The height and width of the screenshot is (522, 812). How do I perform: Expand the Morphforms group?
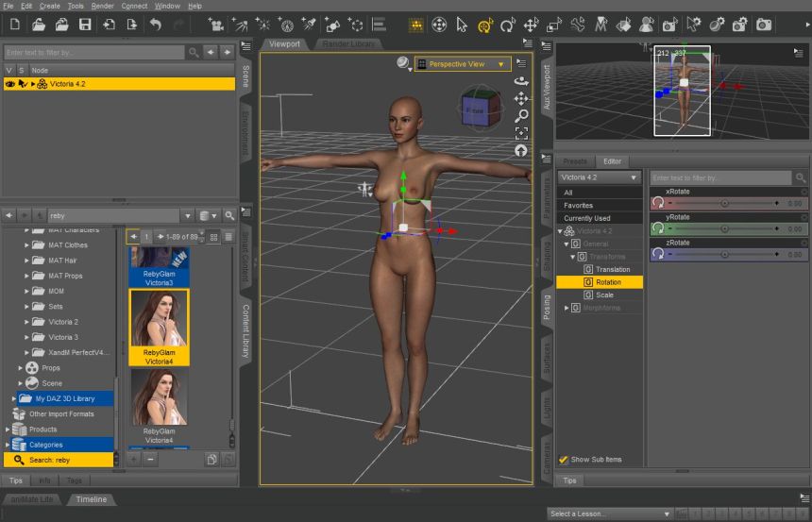click(567, 308)
